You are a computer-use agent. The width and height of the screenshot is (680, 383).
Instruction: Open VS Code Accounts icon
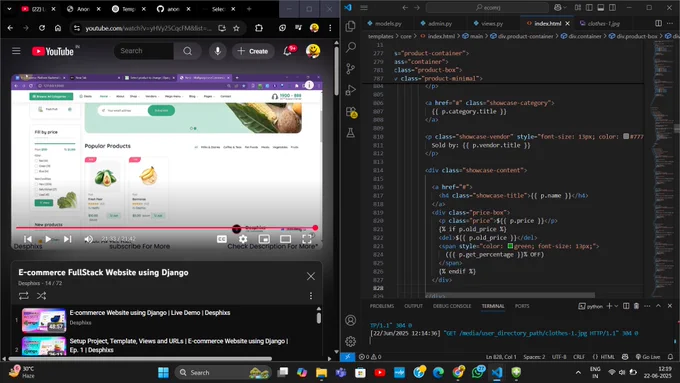(350, 320)
